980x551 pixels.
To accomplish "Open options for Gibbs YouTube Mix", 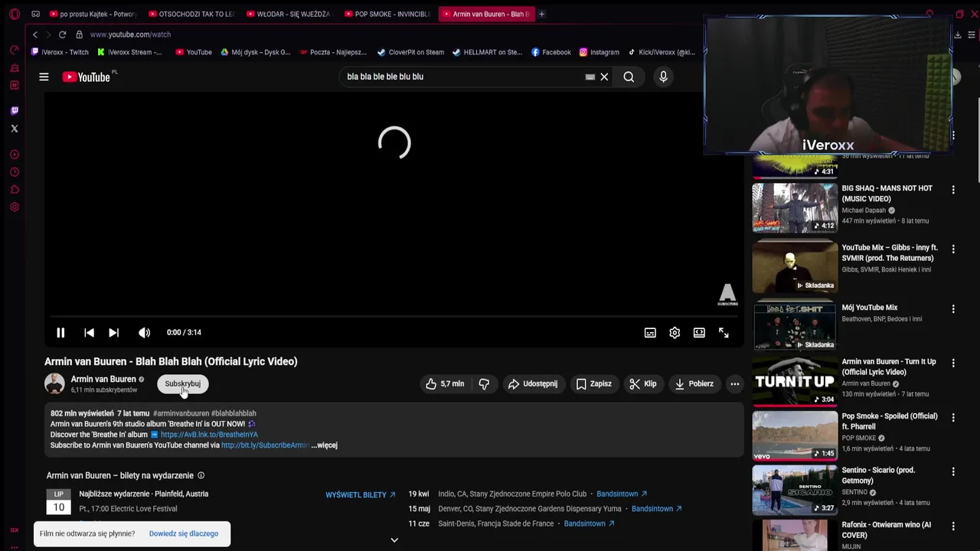I will tap(953, 249).
